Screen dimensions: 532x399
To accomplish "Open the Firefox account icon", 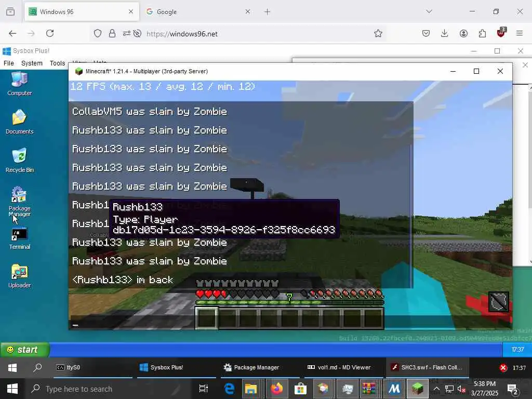I will [463, 33].
